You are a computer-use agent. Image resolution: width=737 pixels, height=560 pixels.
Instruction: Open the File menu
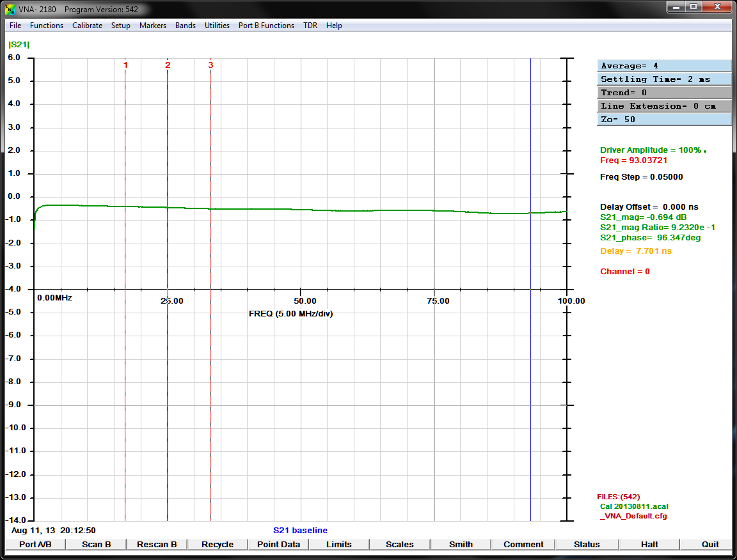tap(15, 26)
